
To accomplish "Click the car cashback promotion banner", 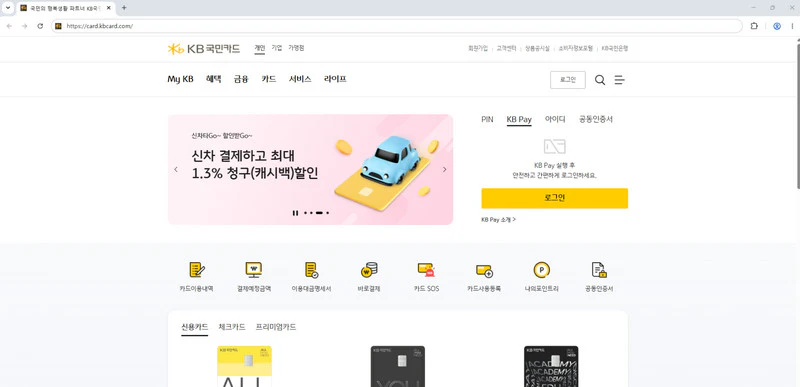I will 310,169.
